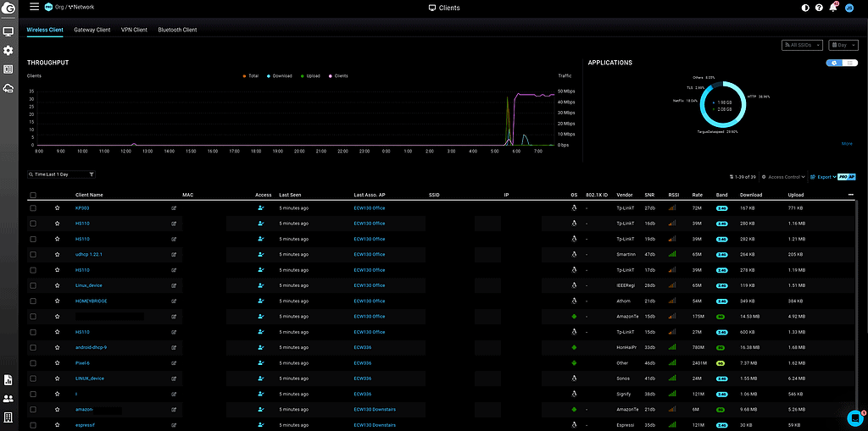
Task: Click the settings gear in left sidebar
Action: point(8,51)
